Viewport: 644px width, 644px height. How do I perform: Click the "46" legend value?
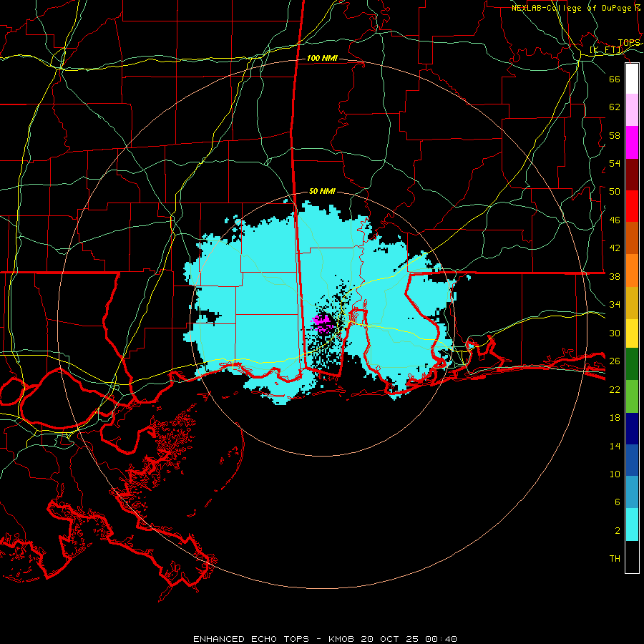(615, 220)
